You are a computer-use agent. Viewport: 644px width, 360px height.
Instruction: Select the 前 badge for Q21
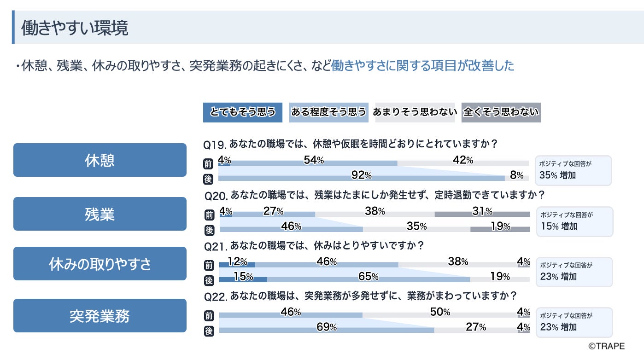[x=209, y=265]
